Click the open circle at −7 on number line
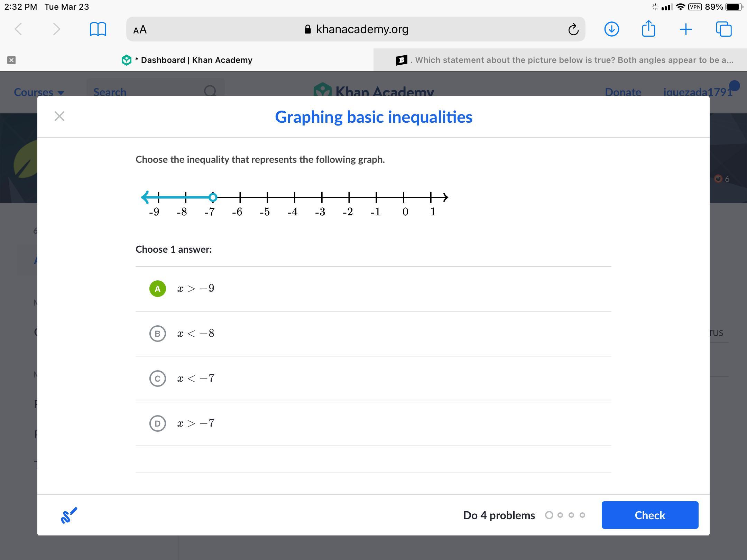 213,197
